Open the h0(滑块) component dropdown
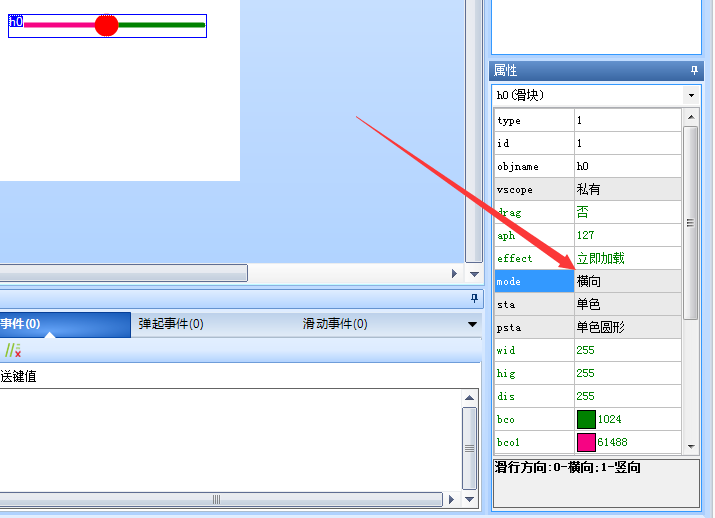 (691, 95)
